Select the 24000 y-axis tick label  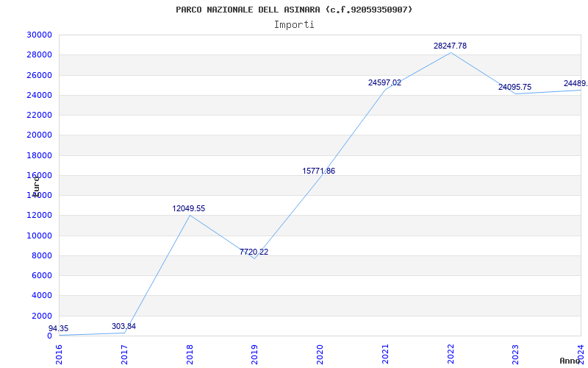point(39,95)
